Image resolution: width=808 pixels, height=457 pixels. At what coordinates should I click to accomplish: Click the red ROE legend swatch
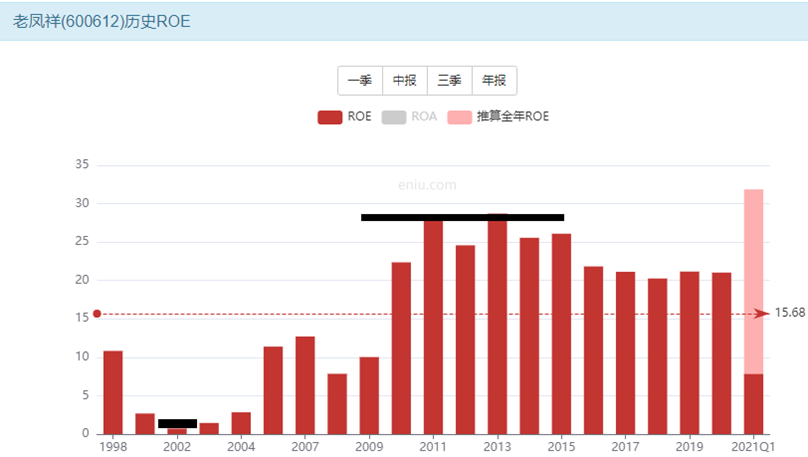pos(330,117)
